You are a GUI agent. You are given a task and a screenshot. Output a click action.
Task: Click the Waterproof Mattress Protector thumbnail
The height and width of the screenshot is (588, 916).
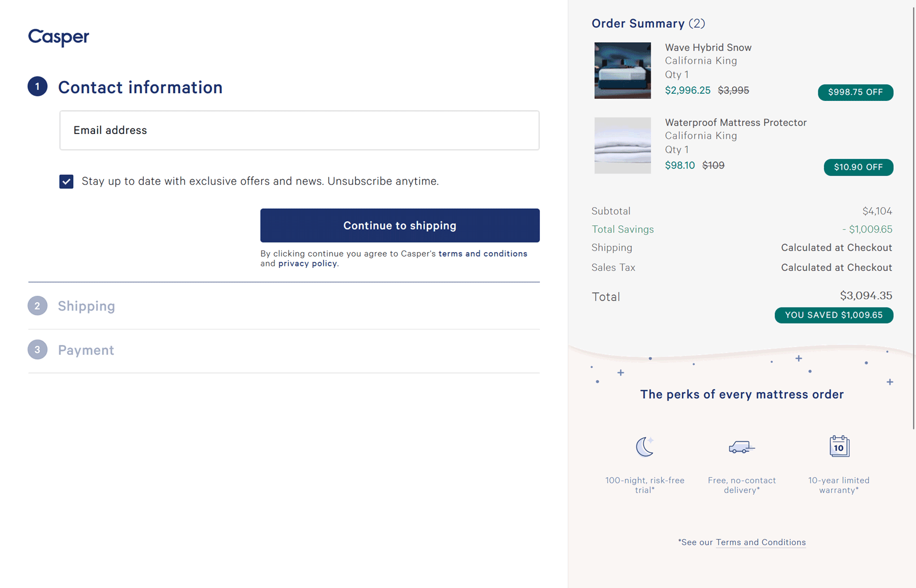[x=622, y=145]
